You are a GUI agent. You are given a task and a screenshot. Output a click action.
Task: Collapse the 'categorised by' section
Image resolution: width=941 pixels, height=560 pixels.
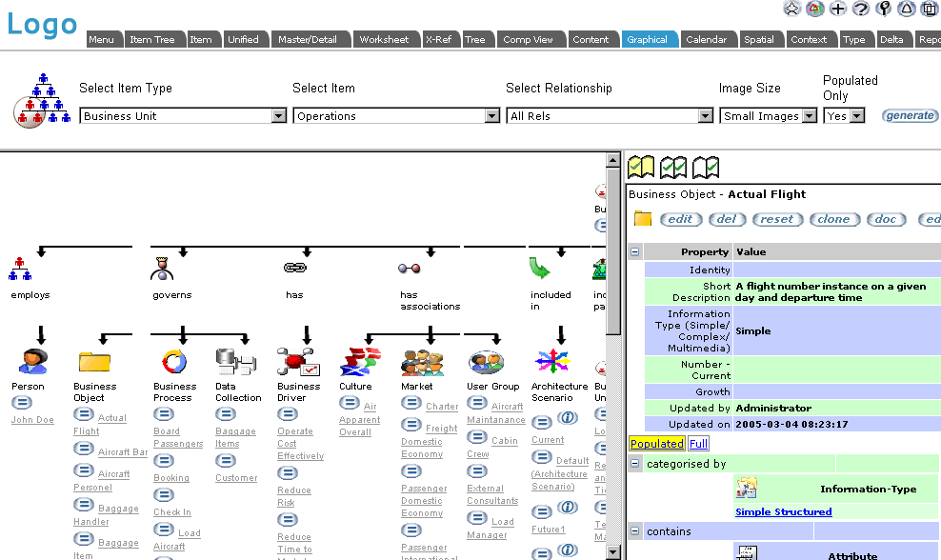635,464
